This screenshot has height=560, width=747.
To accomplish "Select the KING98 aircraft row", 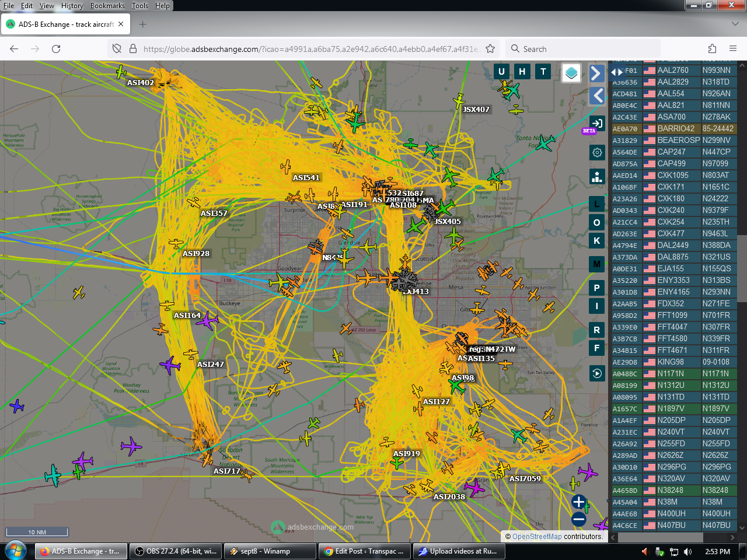I will 673,362.
